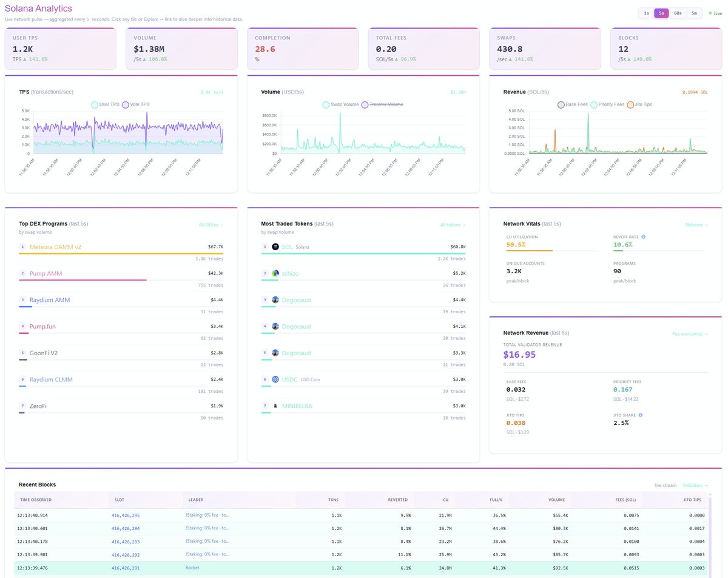Click the Dogocaust icon in the $3.3K row
Image resolution: width=728 pixels, height=578 pixels.
pyautogui.click(x=275, y=353)
